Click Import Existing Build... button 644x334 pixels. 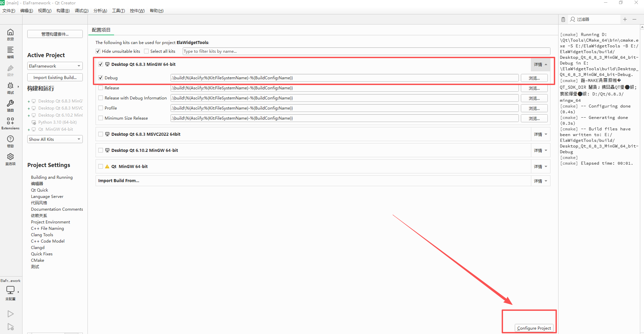click(x=55, y=77)
